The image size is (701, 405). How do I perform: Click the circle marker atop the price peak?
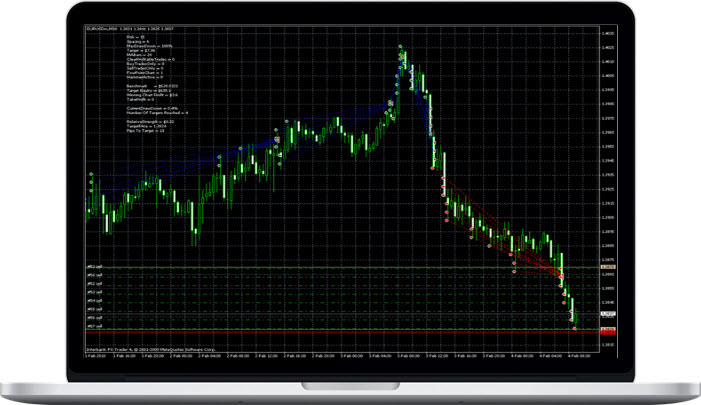coord(401,47)
